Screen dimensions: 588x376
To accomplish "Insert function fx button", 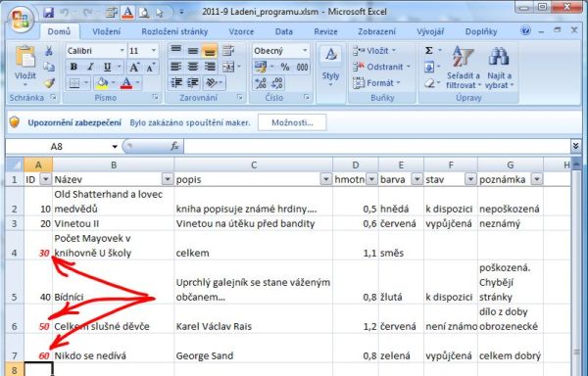I will 174,146.
